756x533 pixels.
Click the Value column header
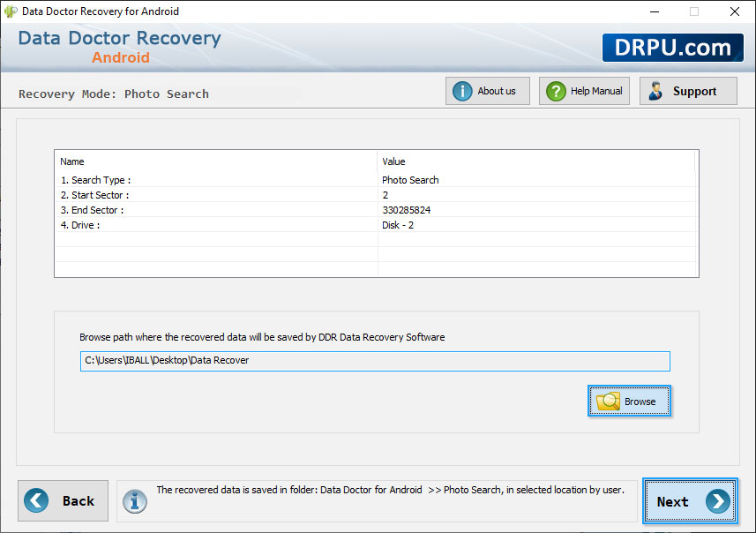[x=536, y=161]
